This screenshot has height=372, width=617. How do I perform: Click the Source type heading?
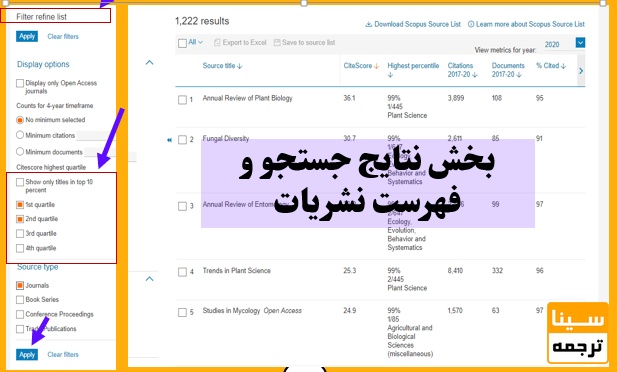tap(38, 267)
